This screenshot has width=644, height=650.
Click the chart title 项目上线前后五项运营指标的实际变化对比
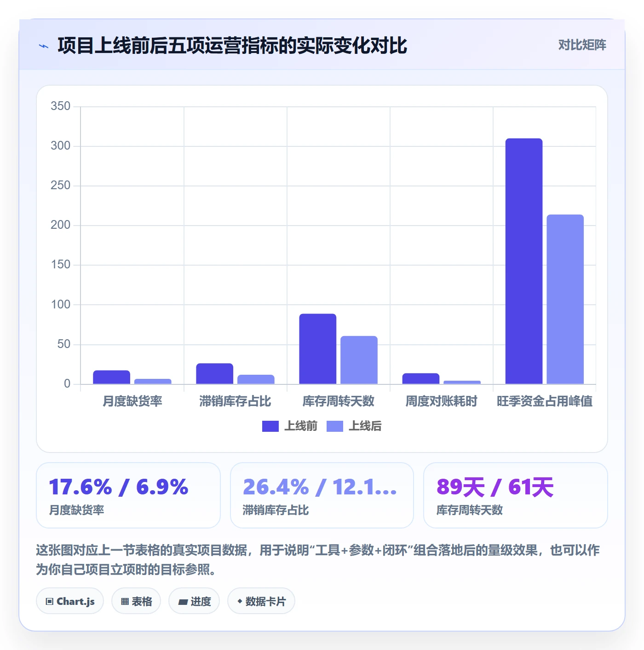coord(232,46)
